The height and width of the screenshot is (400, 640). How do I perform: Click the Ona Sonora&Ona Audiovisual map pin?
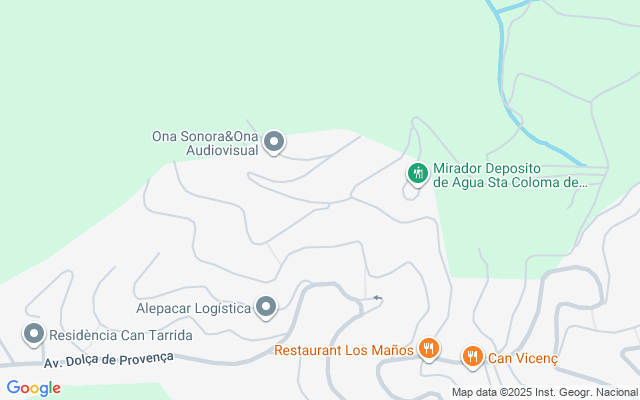click(x=274, y=142)
